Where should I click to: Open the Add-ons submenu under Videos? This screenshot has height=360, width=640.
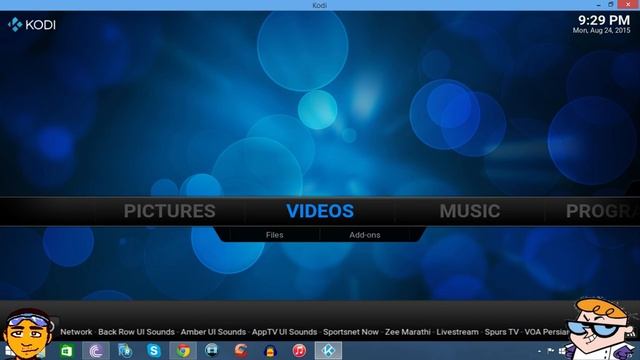pos(364,235)
